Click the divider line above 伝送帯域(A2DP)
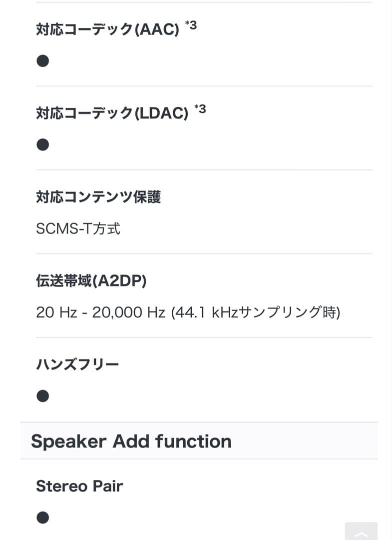The image size is (392, 540). [204, 253]
